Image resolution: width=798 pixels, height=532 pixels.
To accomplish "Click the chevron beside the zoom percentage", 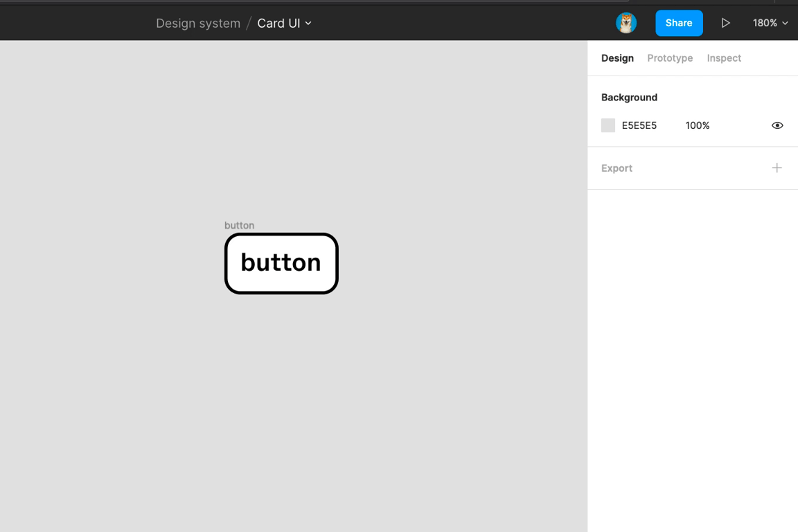I will point(786,24).
